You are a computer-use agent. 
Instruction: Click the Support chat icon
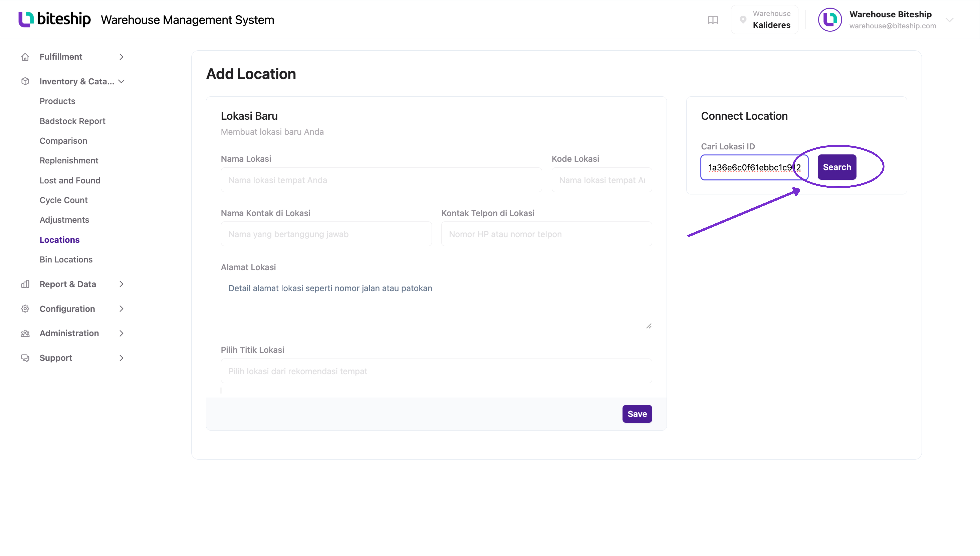pyautogui.click(x=25, y=358)
